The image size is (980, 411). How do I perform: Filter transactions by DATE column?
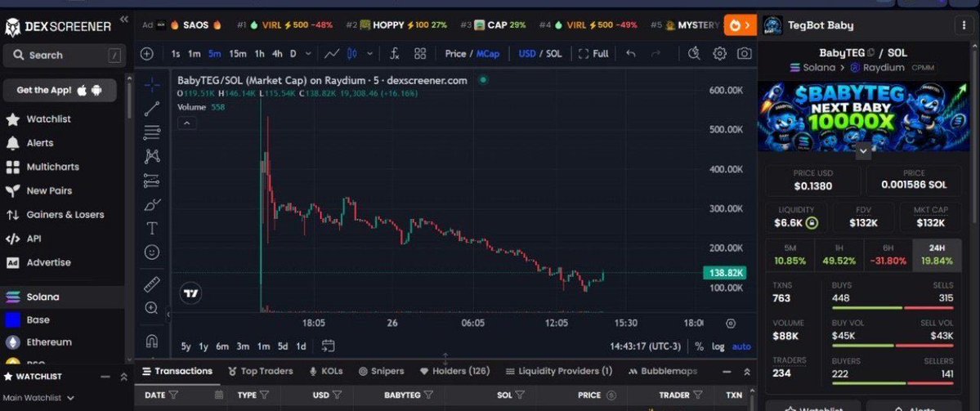point(173,395)
